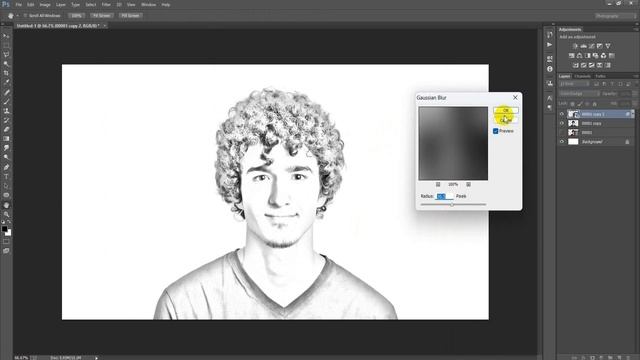Enable Scroll All Windows checkbox
The width and height of the screenshot is (640, 360).
point(25,16)
